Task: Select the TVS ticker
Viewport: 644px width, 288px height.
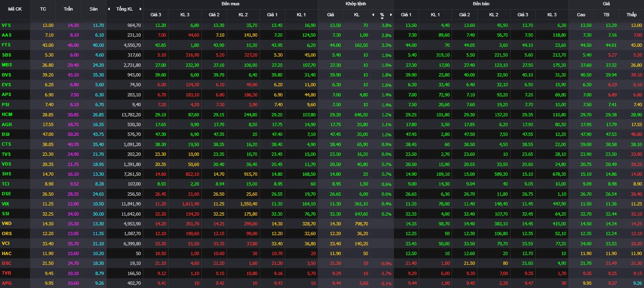Action: click(x=6, y=154)
